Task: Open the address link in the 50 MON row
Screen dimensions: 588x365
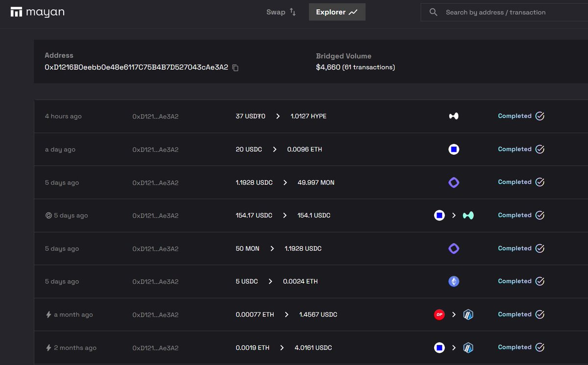Action: click(155, 249)
